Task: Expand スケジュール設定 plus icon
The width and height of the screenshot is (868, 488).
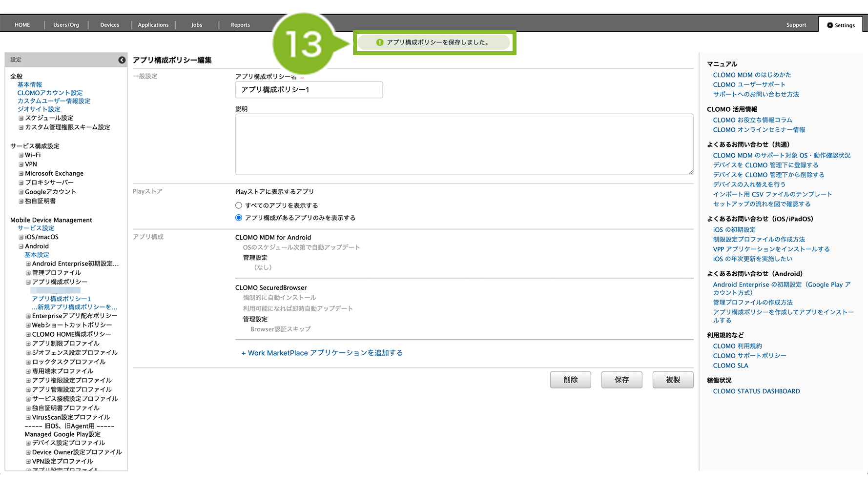Action: [x=21, y=118]
